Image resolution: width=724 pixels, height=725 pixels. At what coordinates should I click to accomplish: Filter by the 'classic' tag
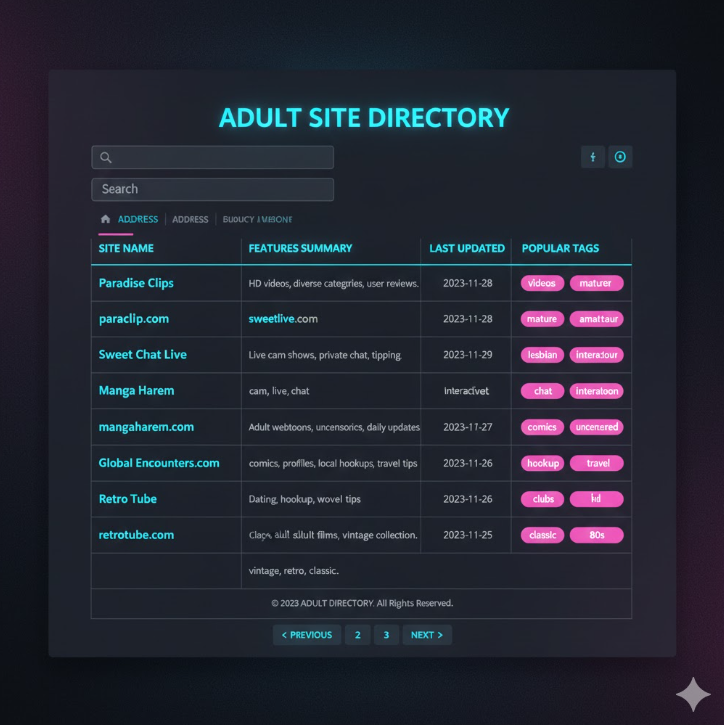pyautogui.click(x=542, y=535)
